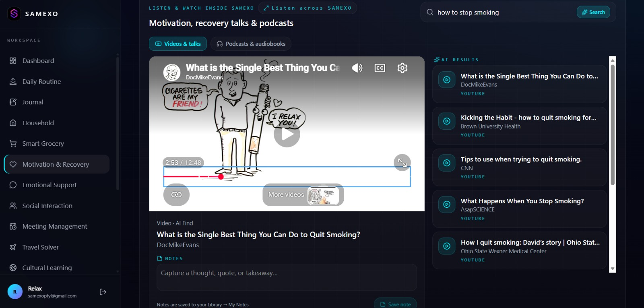
Task: Click the search magnifier icon
Action: tap(430, 12)
